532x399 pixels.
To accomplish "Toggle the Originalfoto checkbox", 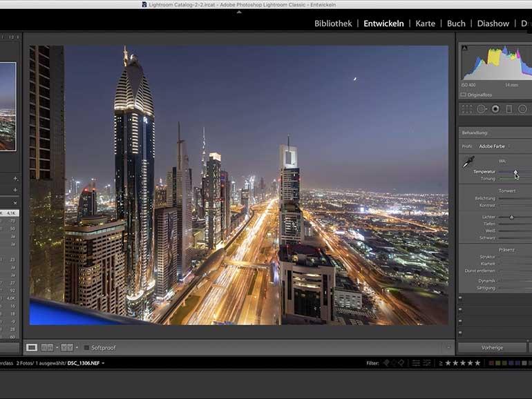I will point(464,95).
